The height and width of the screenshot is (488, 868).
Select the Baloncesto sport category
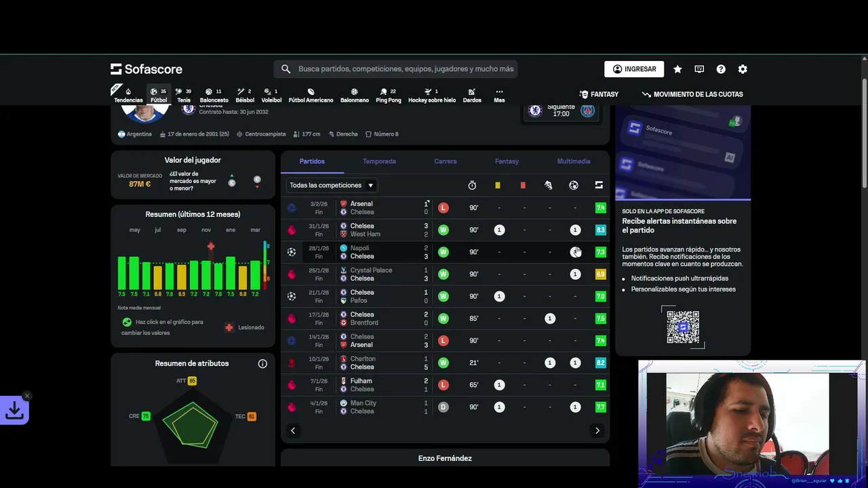point(214,95)
